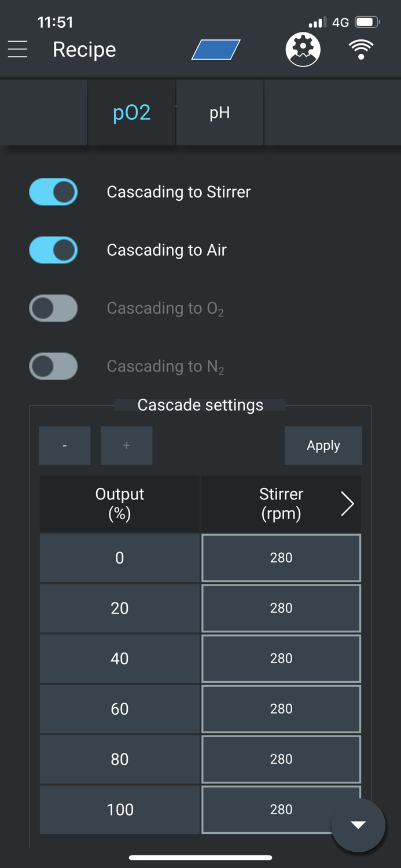Viewport: 401px width, 868px height.
Task: Open the hamburger navigation menu
Action: point(18,49)
